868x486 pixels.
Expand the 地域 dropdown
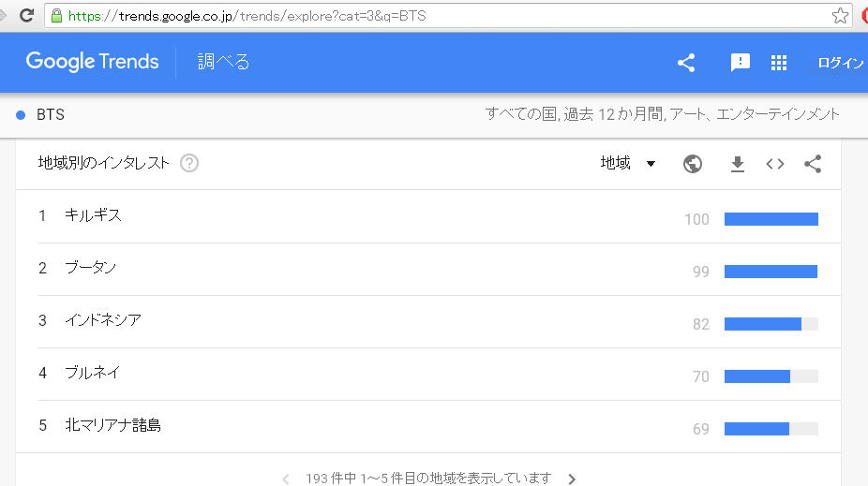628,164
